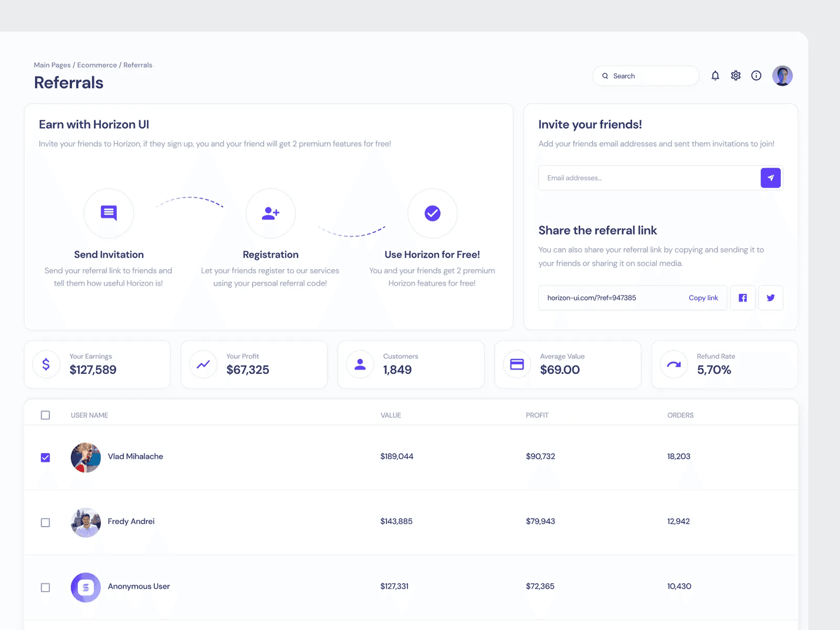Open the notifications bell icon
Screen dimensions: 840x630
715,75
